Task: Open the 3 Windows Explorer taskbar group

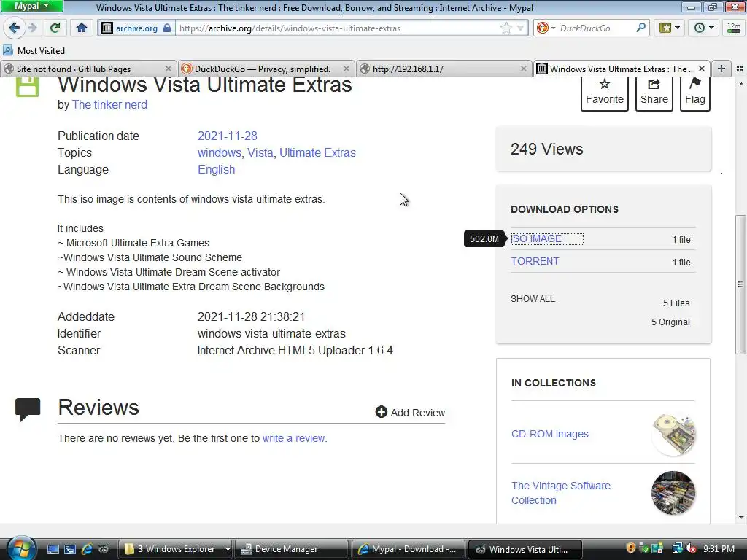Action: tap(175, 549)
